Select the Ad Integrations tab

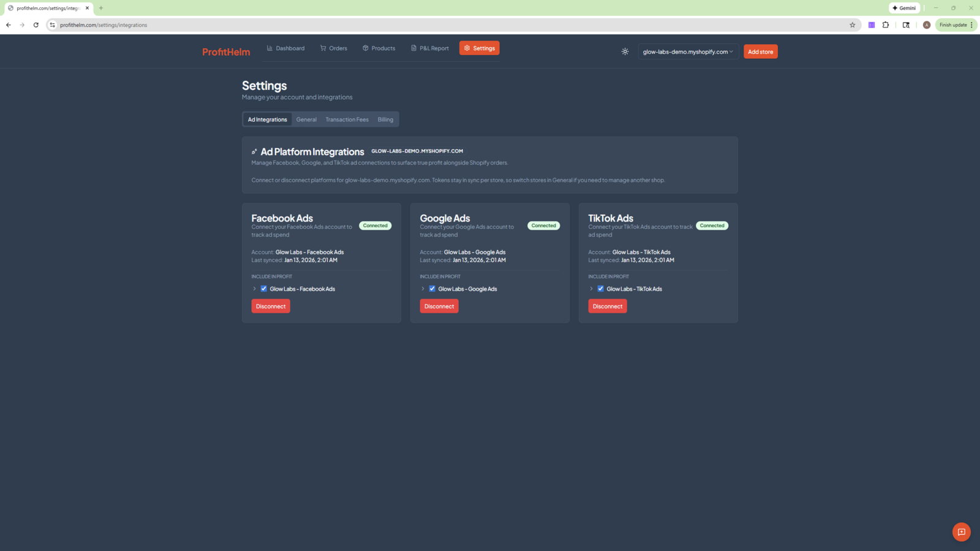click(268, 119)
